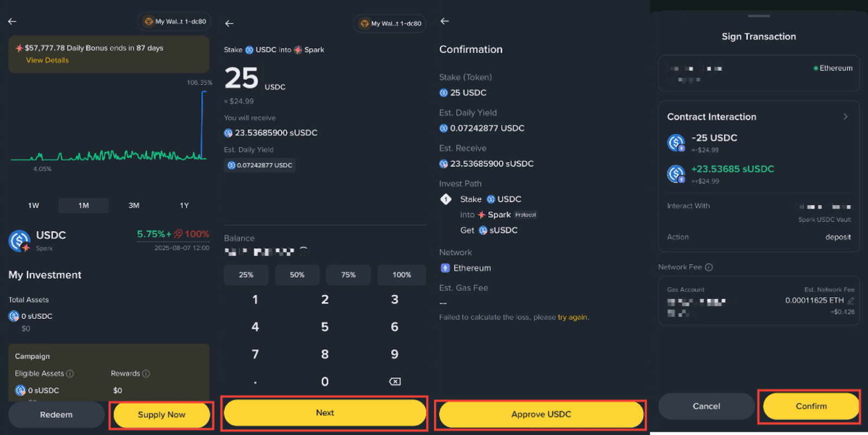Image resolution: width=868 pixels, height=435 pixels.
Task: Click the USDC Spark token icon
Action: [20, 241]
